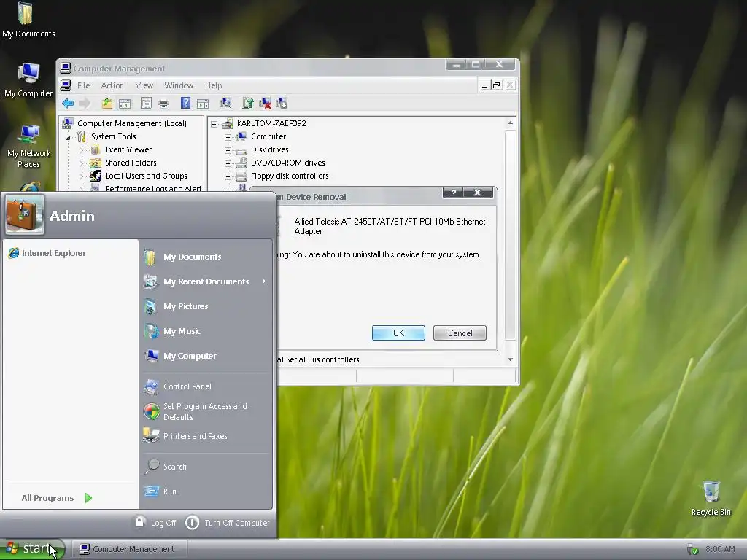Open the Help menu in the menu bar
The height and width of the screenshot is (560, 747).
click(214, 85)
